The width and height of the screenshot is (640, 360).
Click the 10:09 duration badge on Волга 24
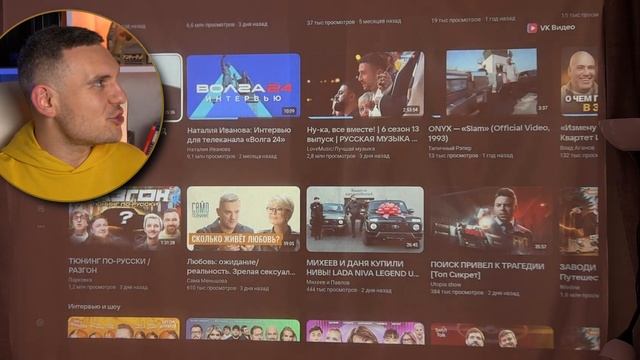[x=289, y=111]
